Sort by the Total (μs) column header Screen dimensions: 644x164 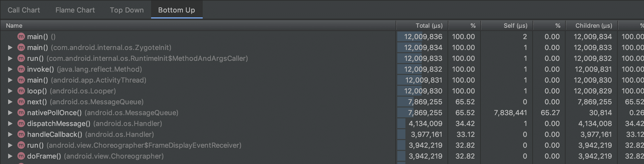(x=429, y=26)
